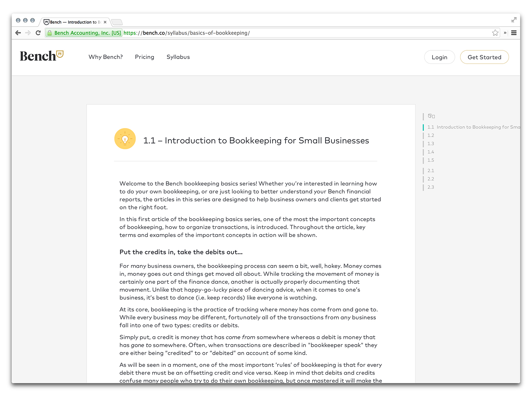Viewport: 532px width, 397px height.
Task: Bookmark page with the star icon
Action: (x=495, y=33)
